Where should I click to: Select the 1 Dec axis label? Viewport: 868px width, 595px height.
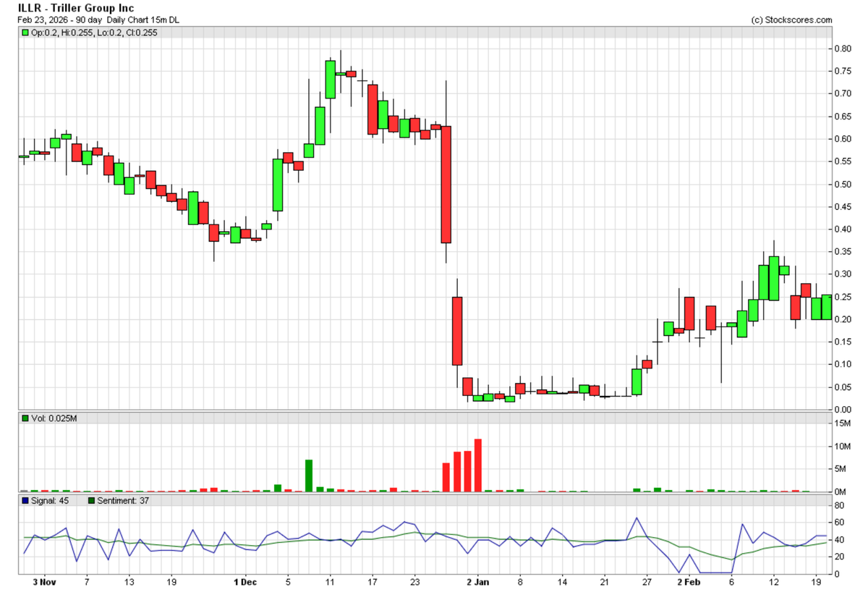coord(244,581)
